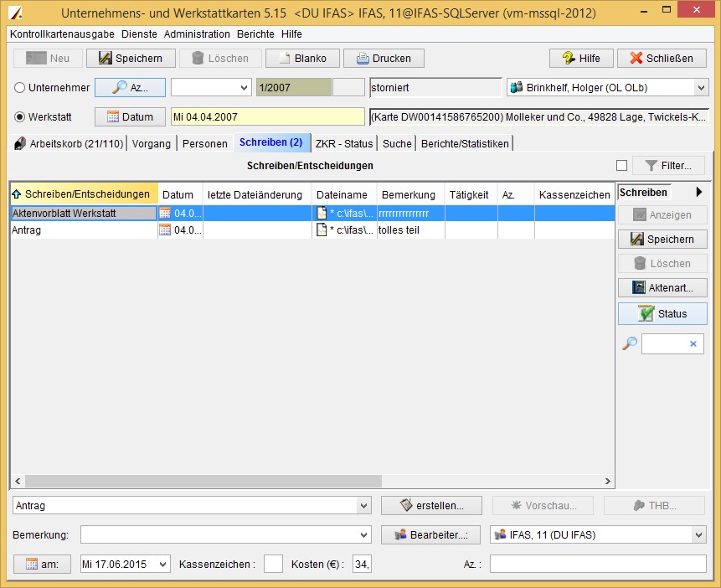Image resolution: width=721 pixels, height=588 pixels.
Task: Click the Az... magnifier search button
Action: [130, 87]
